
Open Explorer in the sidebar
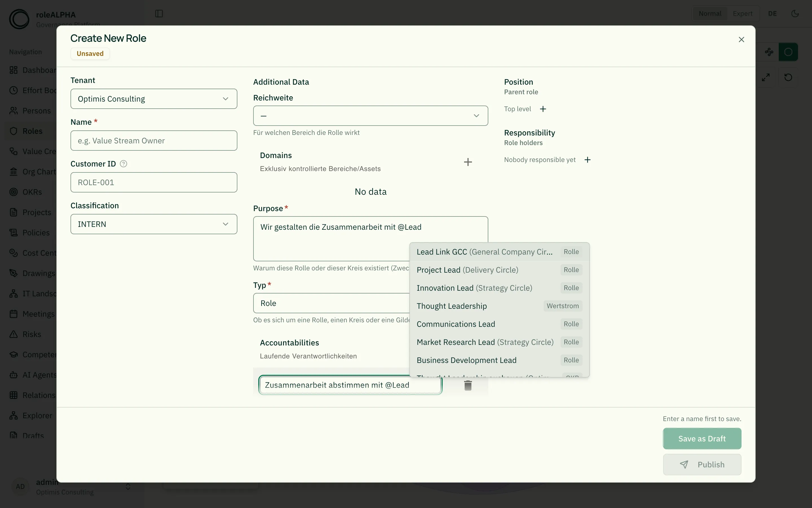click(x=37, y=416)
